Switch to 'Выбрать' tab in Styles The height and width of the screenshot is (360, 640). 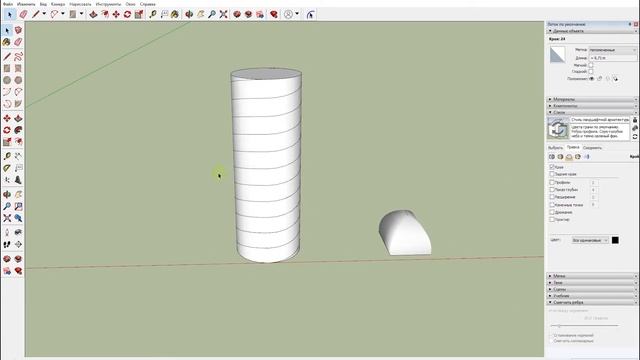coord(555,148)
